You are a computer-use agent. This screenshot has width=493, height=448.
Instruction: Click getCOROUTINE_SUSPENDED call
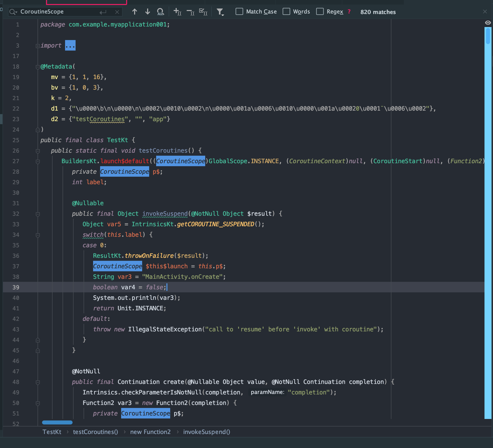[216, 224]
